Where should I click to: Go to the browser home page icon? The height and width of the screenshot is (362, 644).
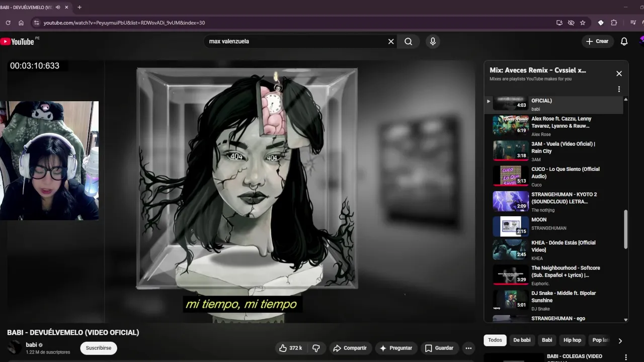click(x=21, y=23)
